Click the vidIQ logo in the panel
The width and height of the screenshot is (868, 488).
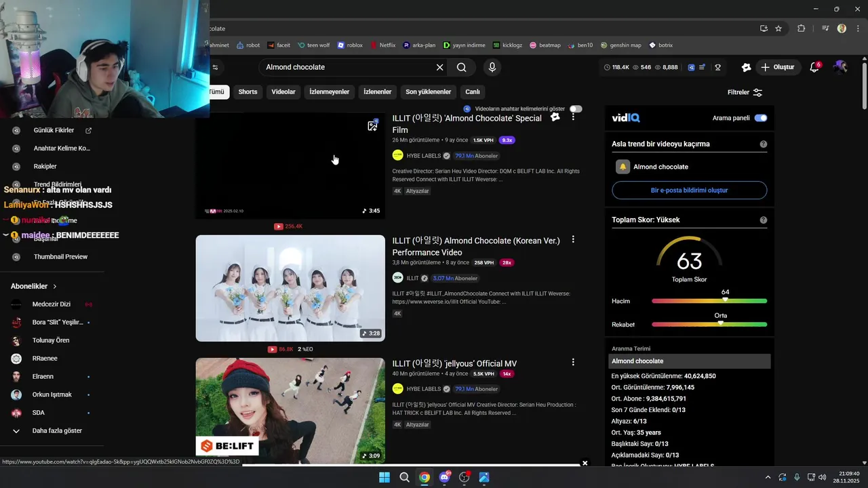coord(625,118)
